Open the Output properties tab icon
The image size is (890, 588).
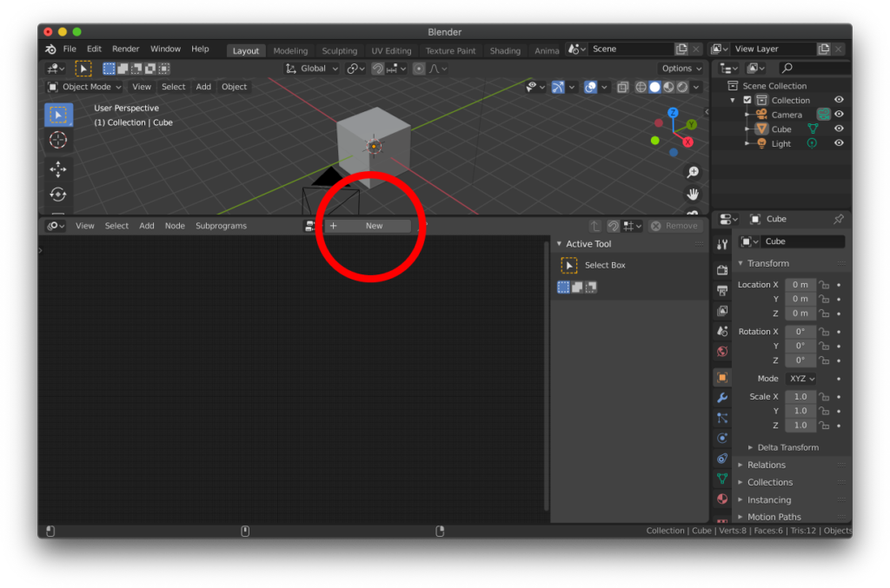pos(722,291)
